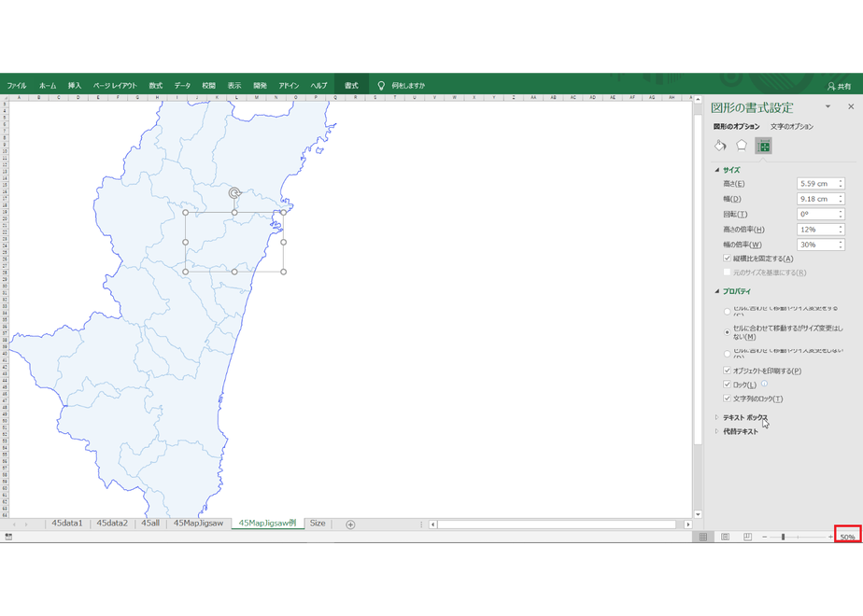Select セルに合わせて移動するがサイズ変更はしない radio

[727, 332]
